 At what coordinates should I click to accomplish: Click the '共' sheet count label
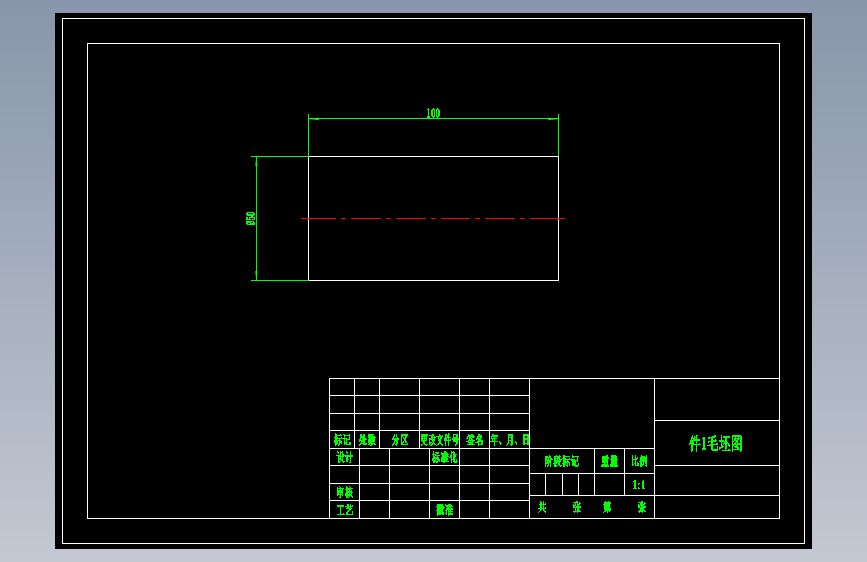tap(542, 507)
